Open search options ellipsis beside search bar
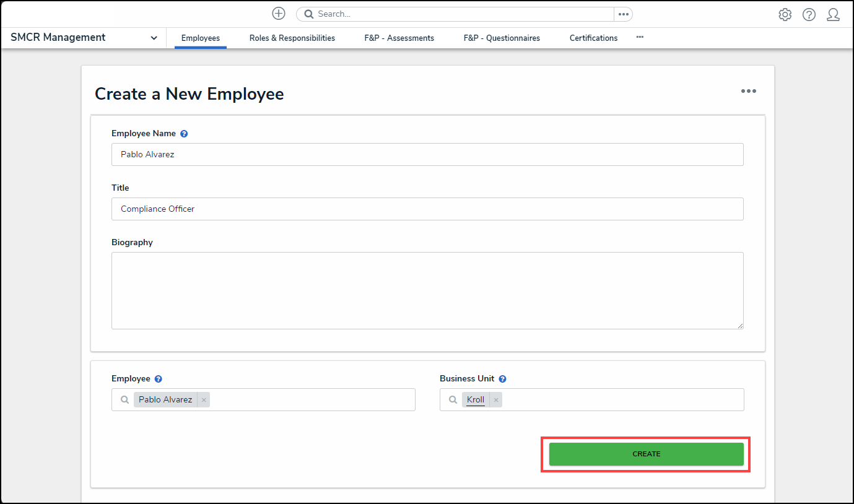The image size is (854, 504). coord(623,14)
